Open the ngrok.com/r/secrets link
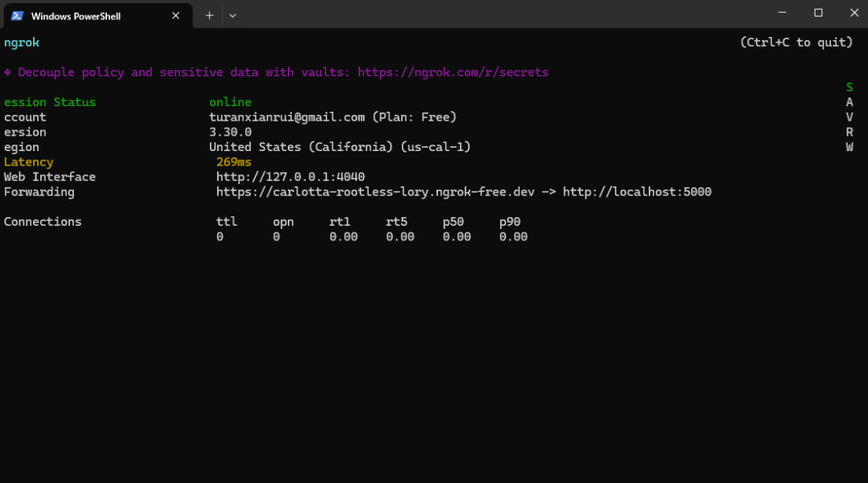 452,72
